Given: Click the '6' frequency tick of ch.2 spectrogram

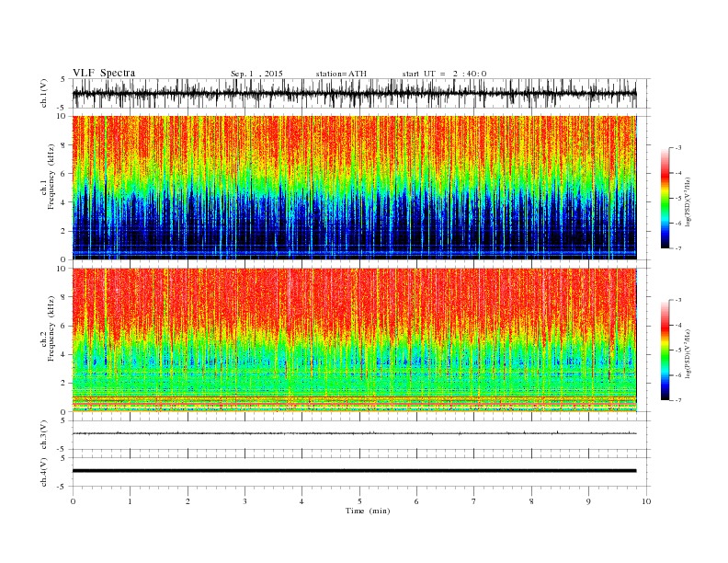Looking at the screenshot, I should [x=64, y=326].
